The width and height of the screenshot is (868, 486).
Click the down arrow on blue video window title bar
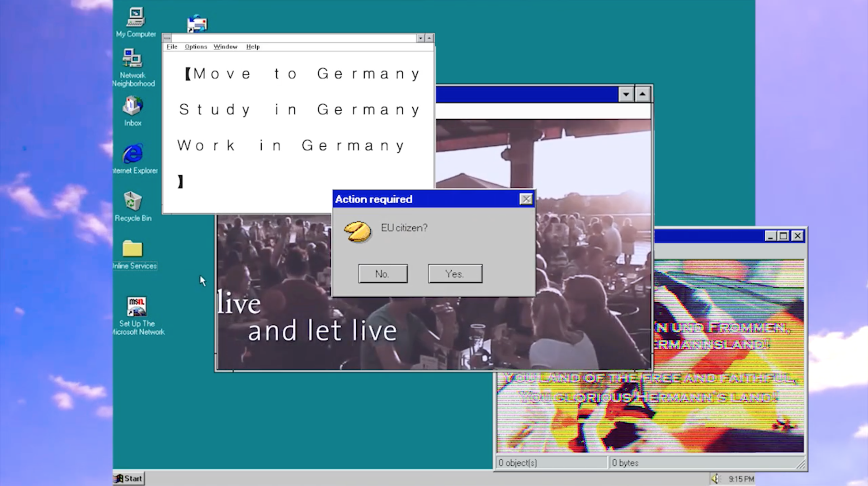pyautogui.click(x=626, y=94)
